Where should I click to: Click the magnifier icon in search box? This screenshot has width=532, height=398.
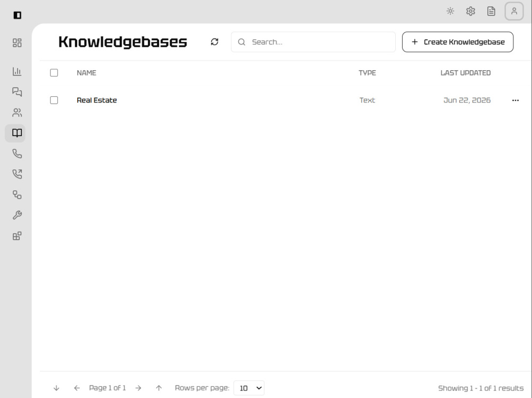point(242,42)
